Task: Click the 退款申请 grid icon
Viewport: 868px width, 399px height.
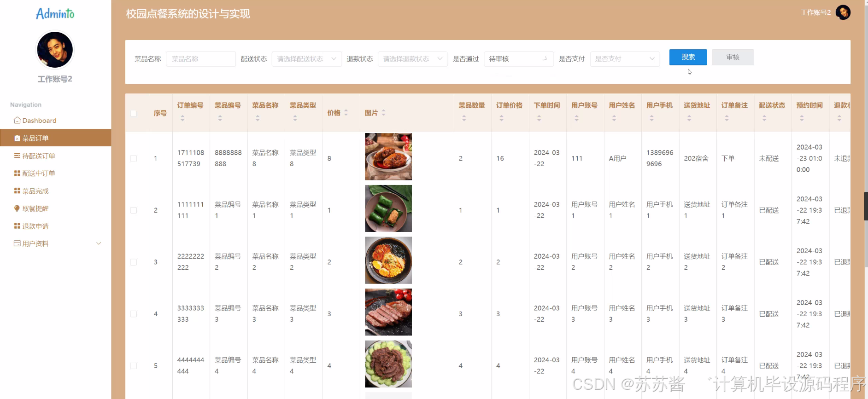Action: 17,226
